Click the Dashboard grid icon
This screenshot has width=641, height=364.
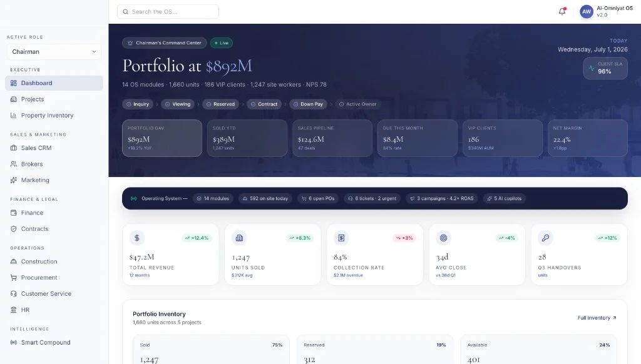14,83
